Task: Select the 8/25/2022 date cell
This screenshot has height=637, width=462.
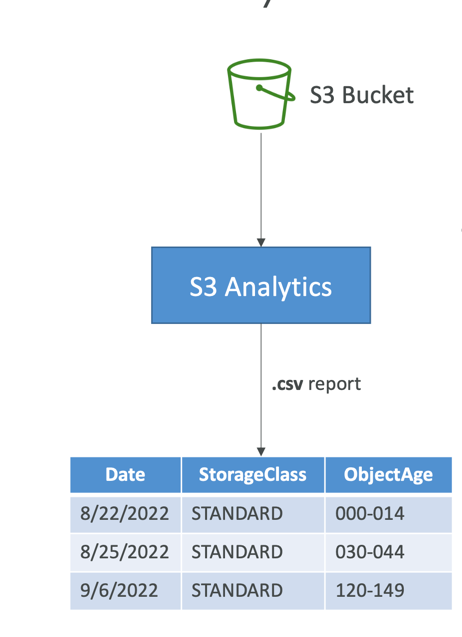Action: pyautogui.click(x=126, y=552)
